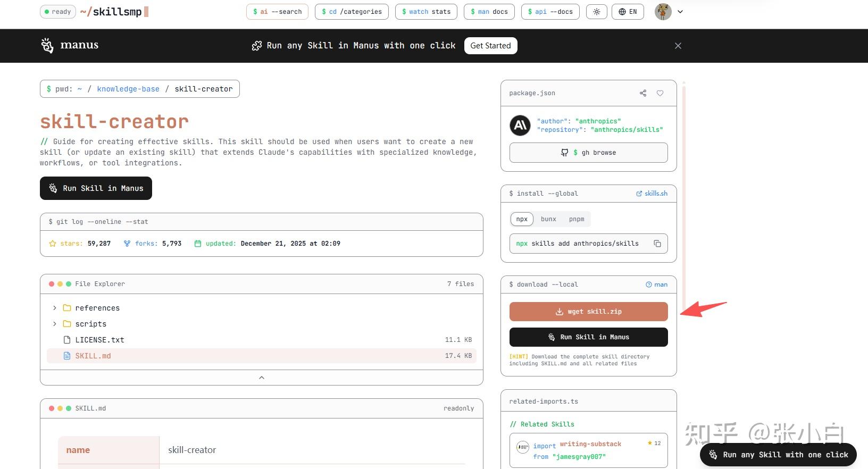Click Run Skill in Manus under description
Image resolution: width=868 pixels, height=469 pixels.
96,188
